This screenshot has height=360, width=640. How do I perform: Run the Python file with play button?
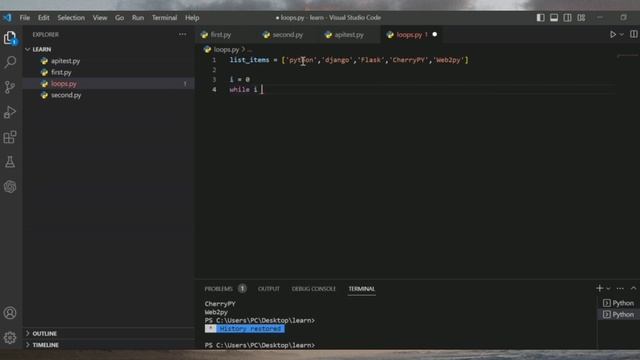pyautogui.click(x=613, y=35)
